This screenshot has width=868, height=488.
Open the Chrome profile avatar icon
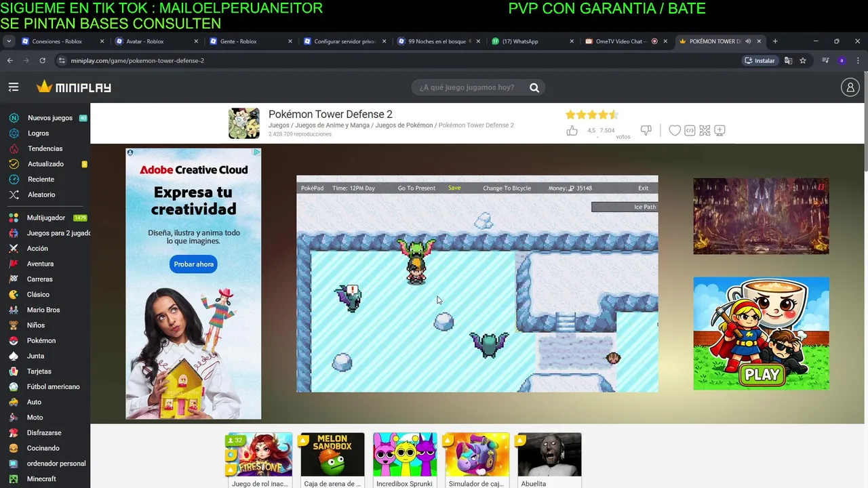[842, 60]
